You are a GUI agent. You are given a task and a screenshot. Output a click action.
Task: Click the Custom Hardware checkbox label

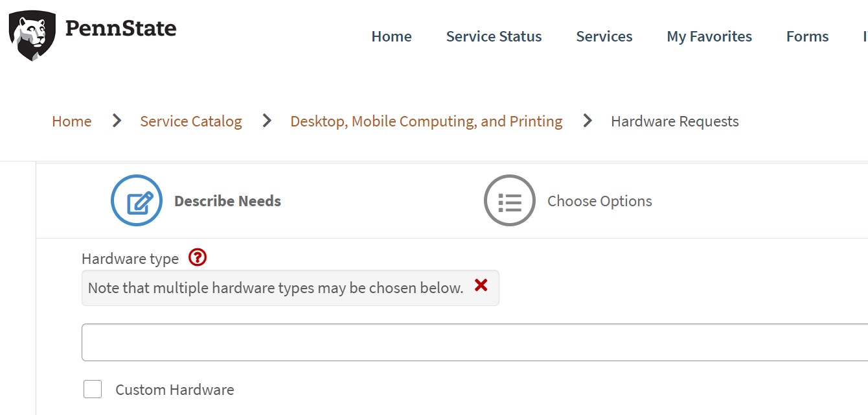[174, 390]
